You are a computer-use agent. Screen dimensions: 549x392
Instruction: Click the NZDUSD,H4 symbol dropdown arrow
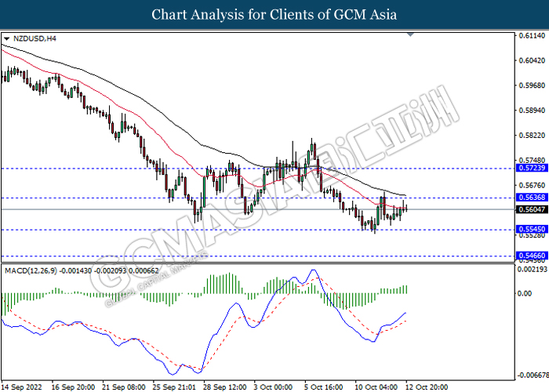pyautogui.click(x=6, y=39)
